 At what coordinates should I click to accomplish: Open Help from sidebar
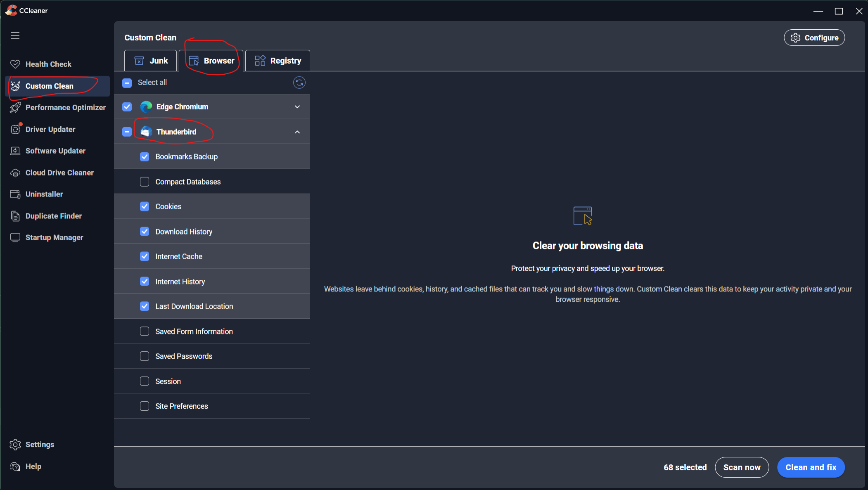[57, 466]
